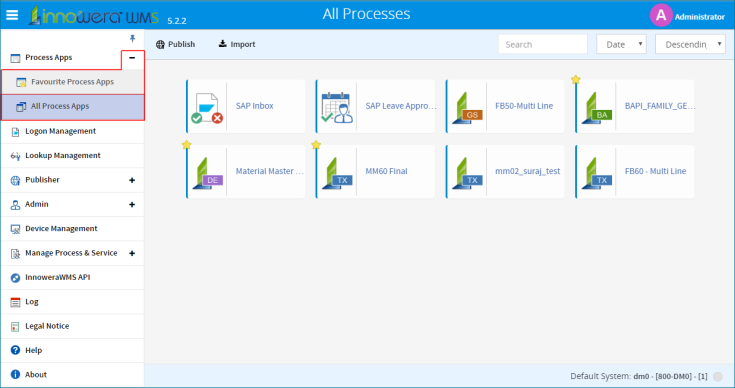This screenshot has width=735, height=388.
Task: Open the Descending order dropdown
Action: pyautogui.click(x=690, y=45)
